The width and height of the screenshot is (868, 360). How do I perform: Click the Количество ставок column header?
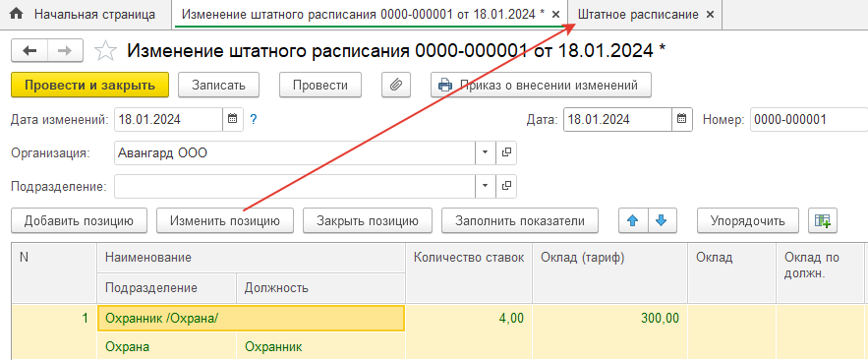point(469,272)
